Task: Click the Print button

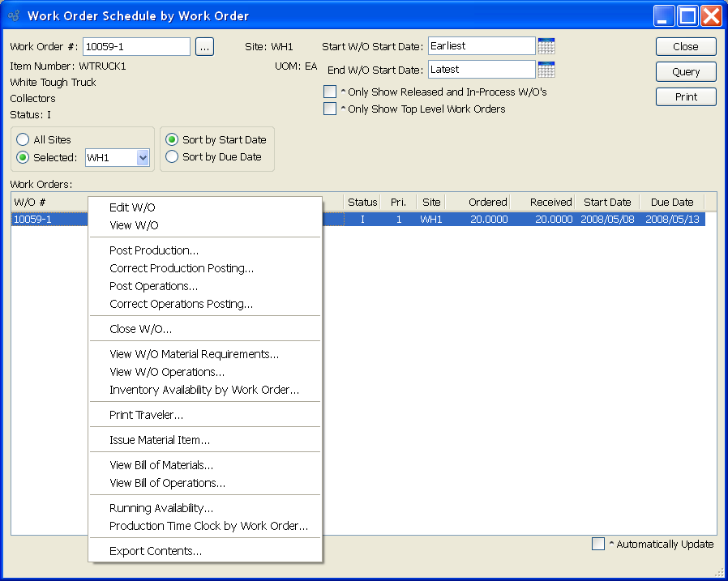Action: click(686, 97)
